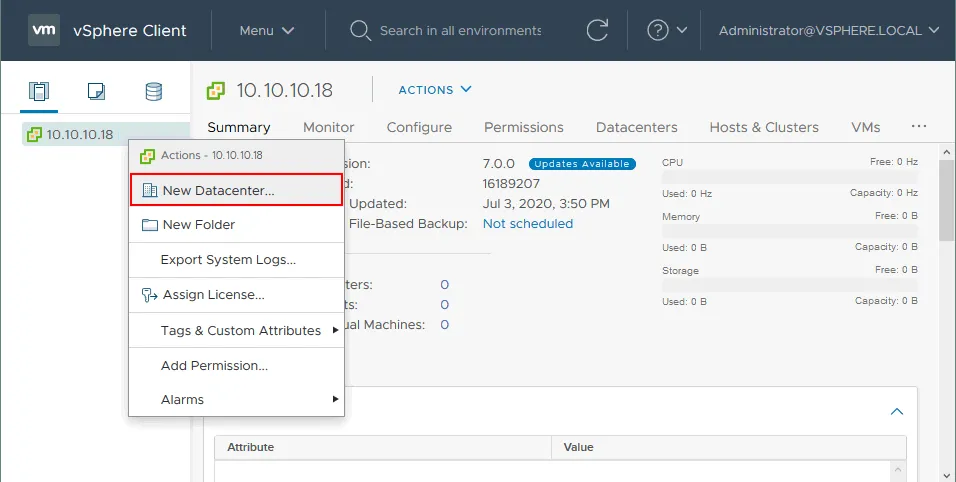Expand the ACTIONS dropdown
This screenshot has width=956, height=482.
click(435, 90)
